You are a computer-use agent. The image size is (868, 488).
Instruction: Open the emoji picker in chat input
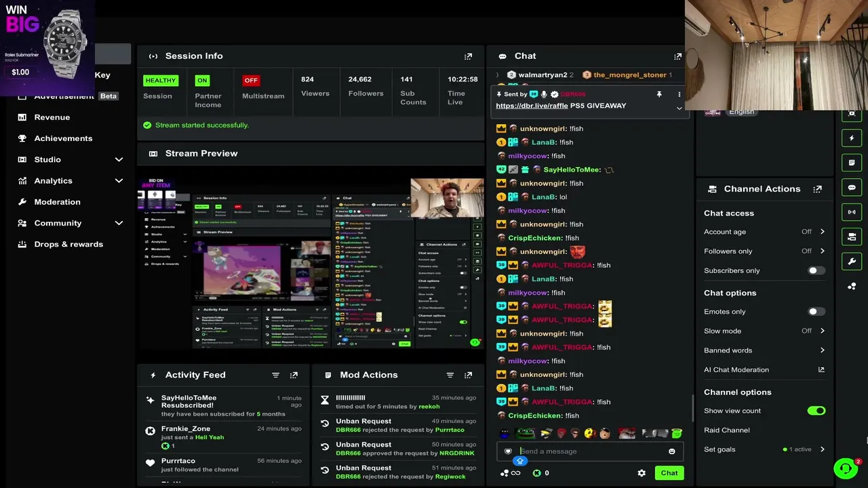671,451
